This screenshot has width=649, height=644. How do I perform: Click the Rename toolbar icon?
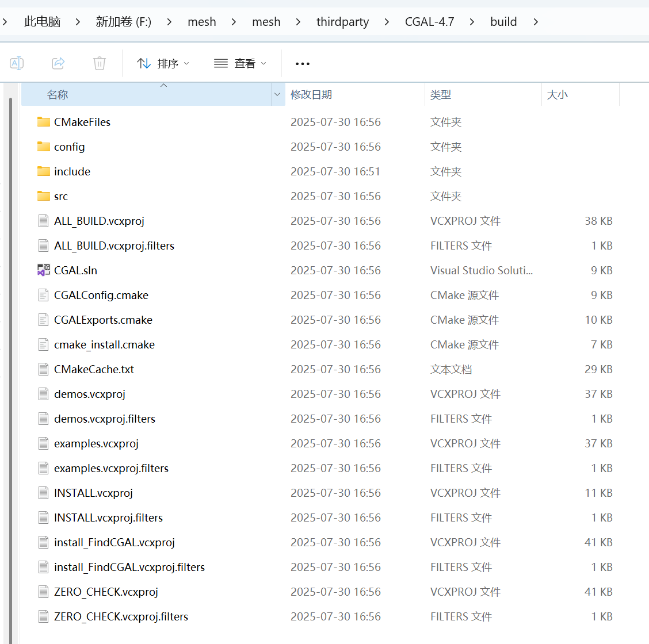[17, 63]
